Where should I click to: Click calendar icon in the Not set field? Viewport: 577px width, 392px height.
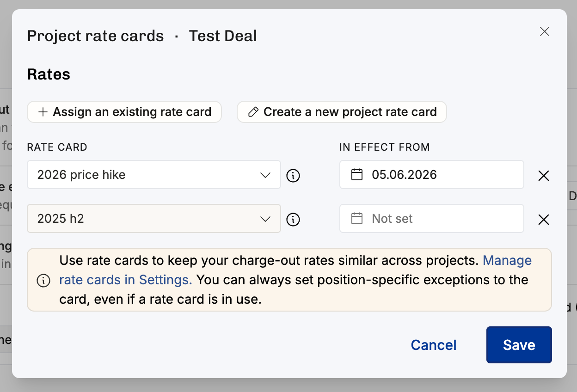point(357,219)
